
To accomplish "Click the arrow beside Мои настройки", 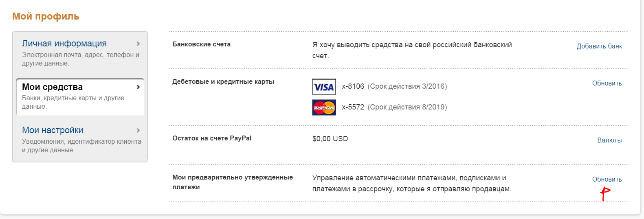I will (138, 130).
